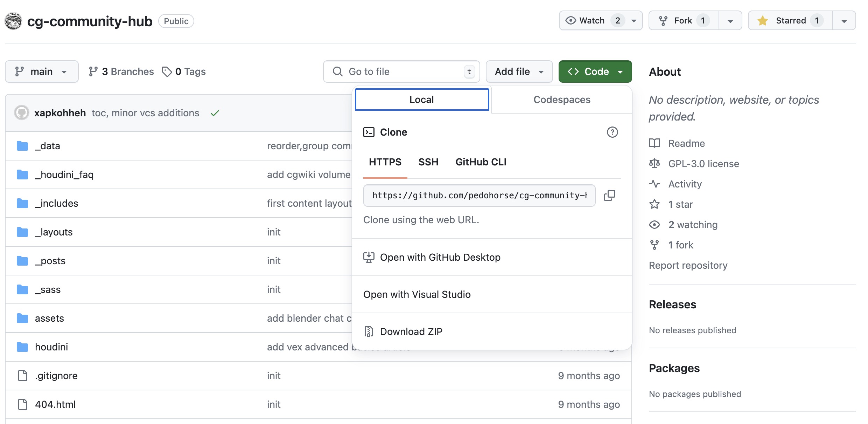The width and height of the screenshot is (868, 424).
Task: Click the watching eye icon
Action: click(654, 224)
